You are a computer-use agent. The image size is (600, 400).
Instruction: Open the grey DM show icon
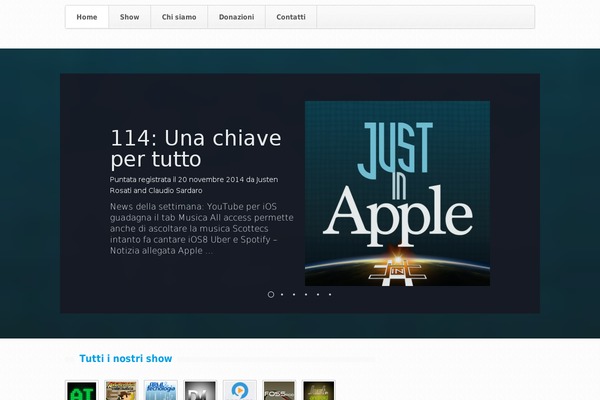tap(200, 390)
